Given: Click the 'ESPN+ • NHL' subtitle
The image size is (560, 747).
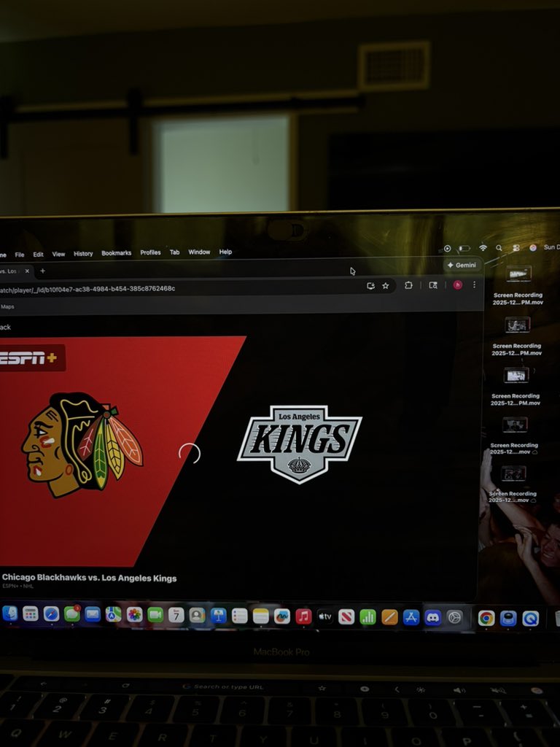Looking at the screenshot, I should point(18,586).
